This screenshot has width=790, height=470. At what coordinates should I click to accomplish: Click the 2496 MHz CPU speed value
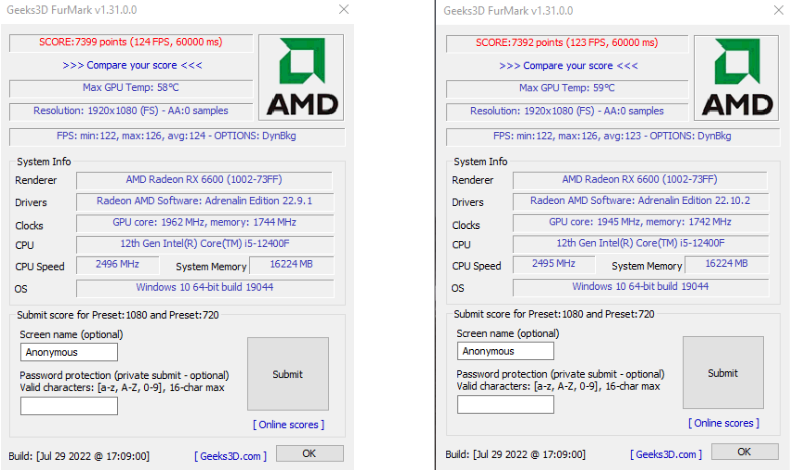point(117,264)
